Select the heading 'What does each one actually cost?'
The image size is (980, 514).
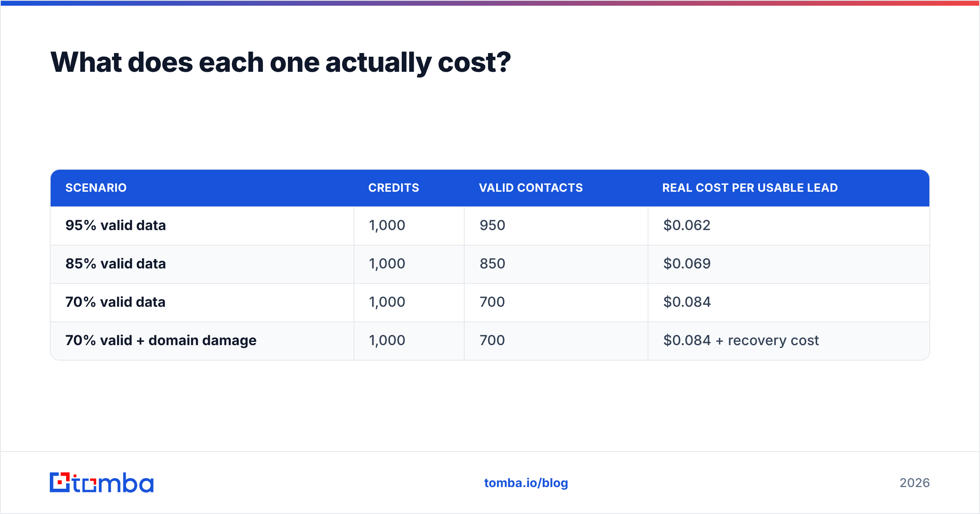[281, 62]
